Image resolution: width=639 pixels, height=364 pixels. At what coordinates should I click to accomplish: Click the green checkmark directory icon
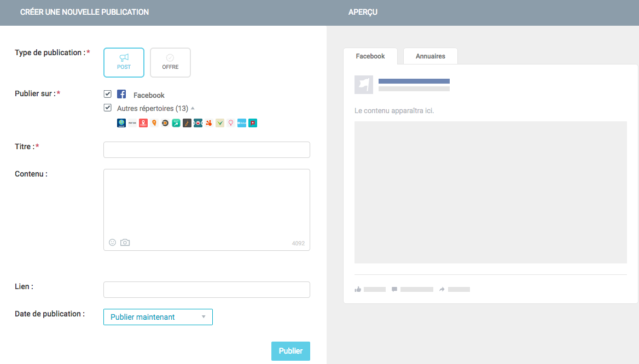(219, 123)
